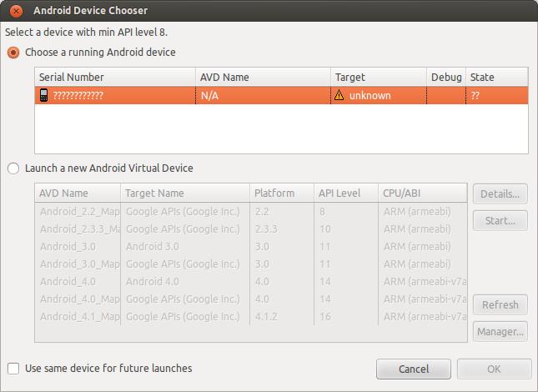Click the Cancel button
Viewport: 538px width, 392px height.
click(x=414, y=369)
